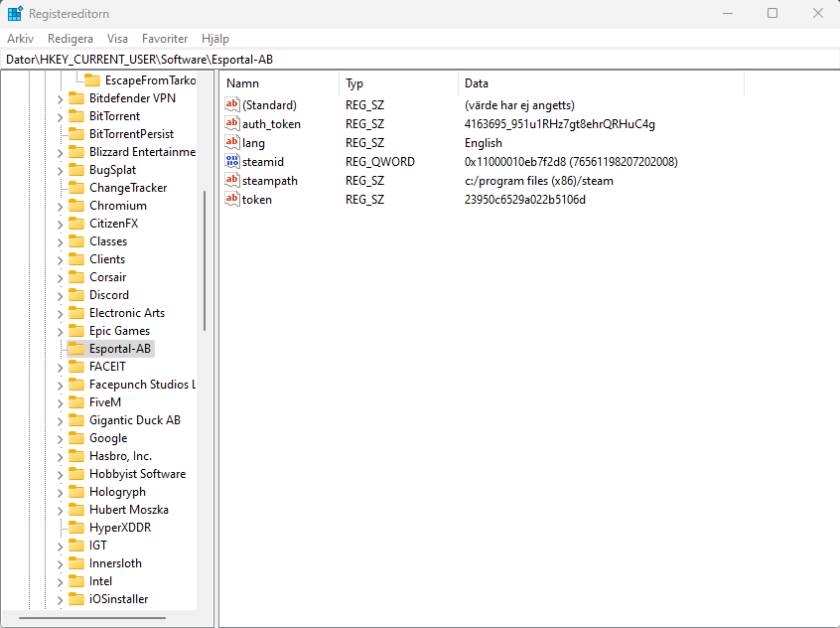Click the tree vertical scrollbar thumb

click(205, 260)
